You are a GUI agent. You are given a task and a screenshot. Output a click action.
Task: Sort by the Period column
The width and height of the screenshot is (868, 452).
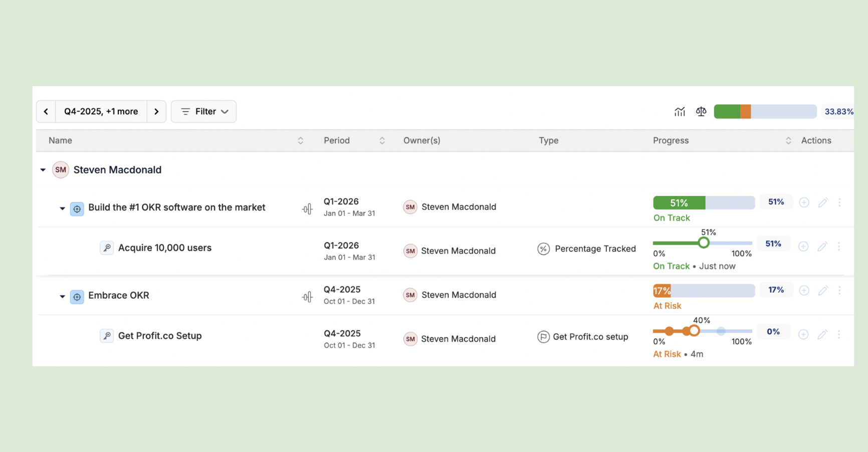coord(382,140)
